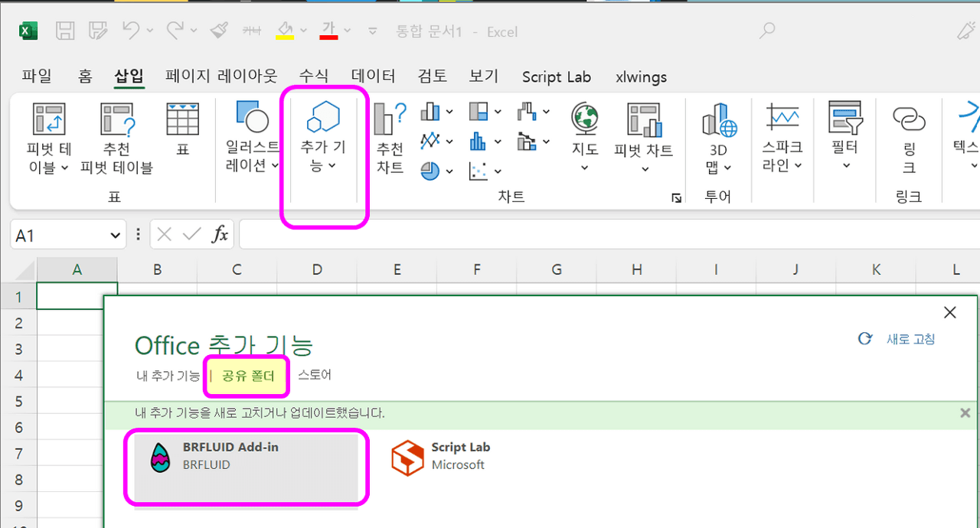980x528 pixels.
Task: Open the 3D 맵 tour button
Action: coord(718,139)
